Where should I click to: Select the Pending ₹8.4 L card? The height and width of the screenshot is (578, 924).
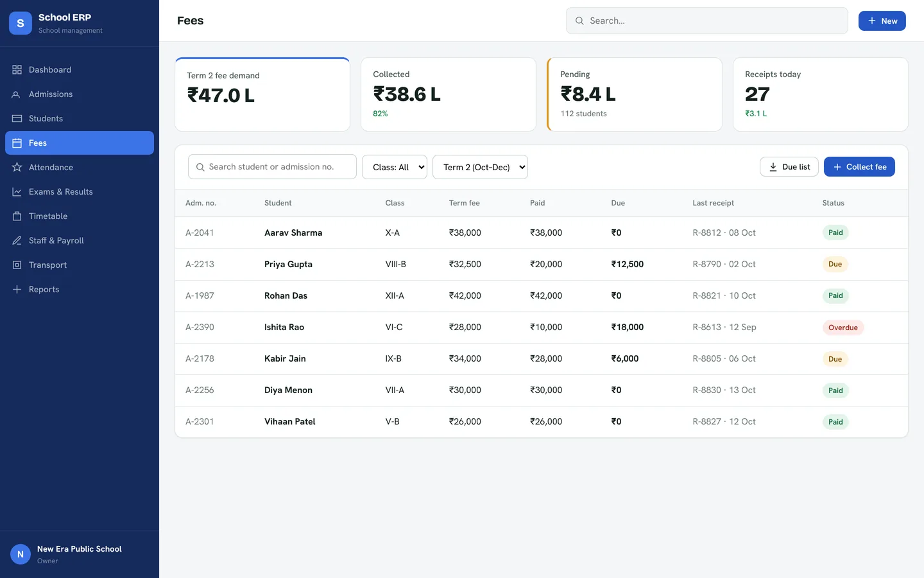tap(635, 94)
